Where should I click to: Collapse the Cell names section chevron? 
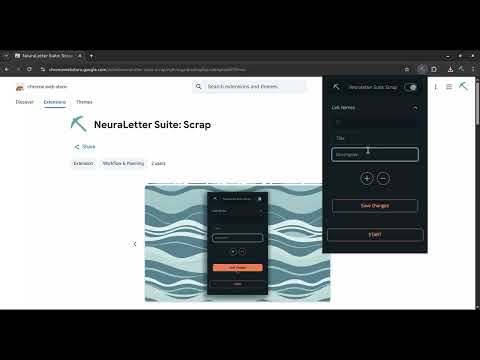pos(415,108)
